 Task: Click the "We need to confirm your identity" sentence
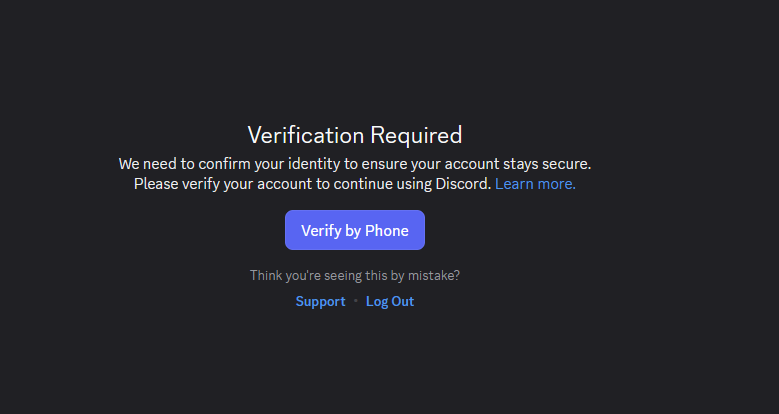pos(355,164)
